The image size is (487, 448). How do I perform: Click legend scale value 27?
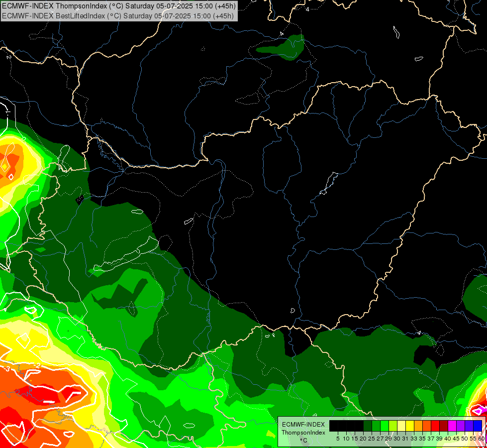click(380, 439)
